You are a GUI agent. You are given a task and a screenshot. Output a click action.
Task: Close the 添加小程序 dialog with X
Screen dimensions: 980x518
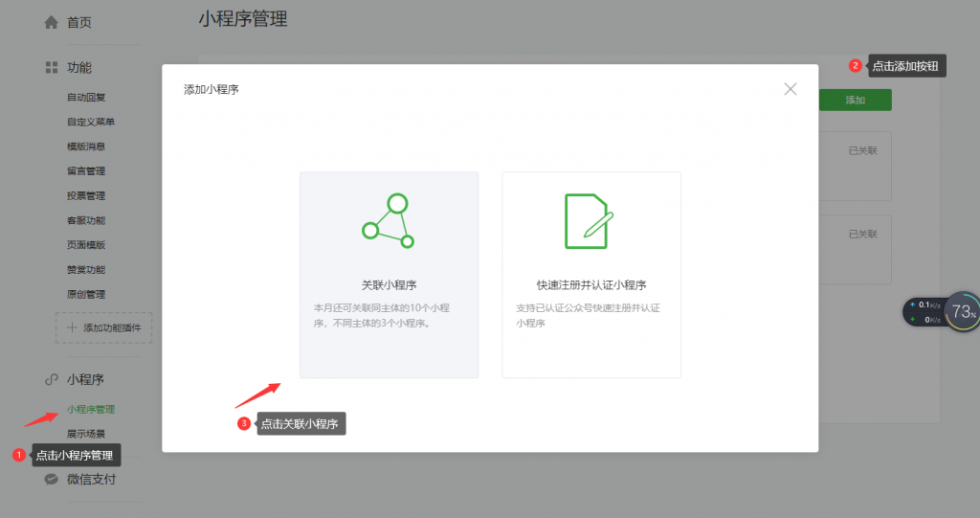click(x=791, y=89)
